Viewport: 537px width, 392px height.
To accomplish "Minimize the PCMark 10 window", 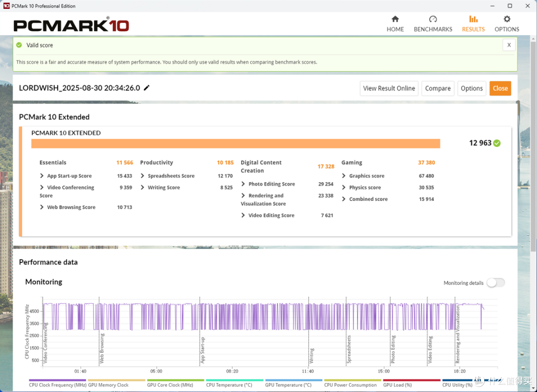I will point(492,6).
